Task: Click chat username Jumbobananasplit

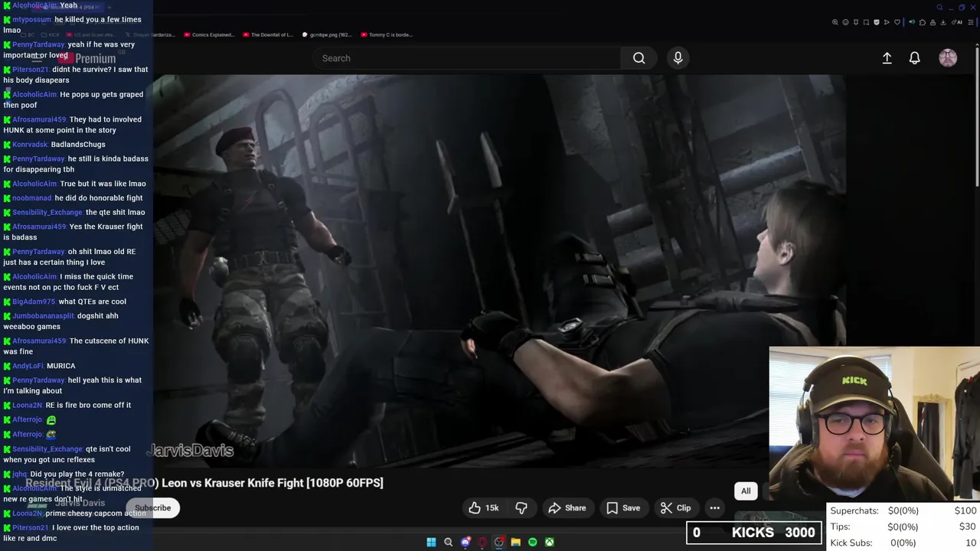Action: (x=43, y=316)
